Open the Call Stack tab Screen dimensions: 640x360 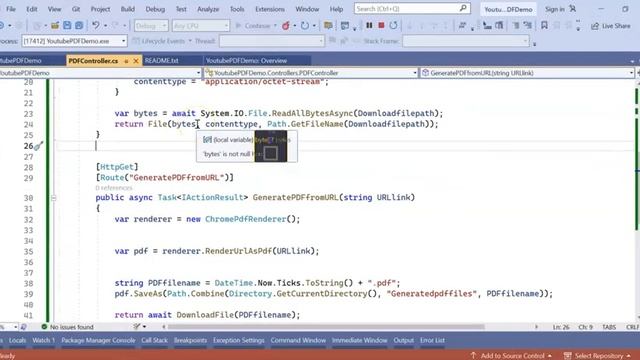(x=154, y=340)
